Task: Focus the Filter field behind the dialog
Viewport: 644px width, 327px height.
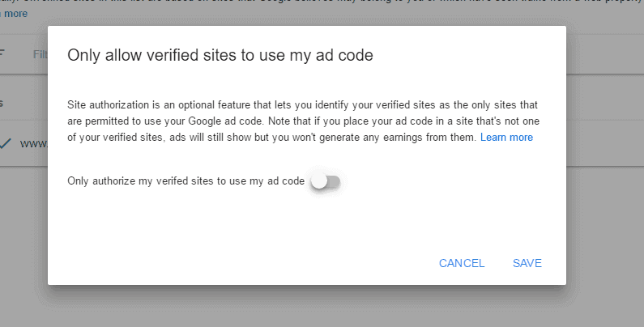Action: coord(39,54)
